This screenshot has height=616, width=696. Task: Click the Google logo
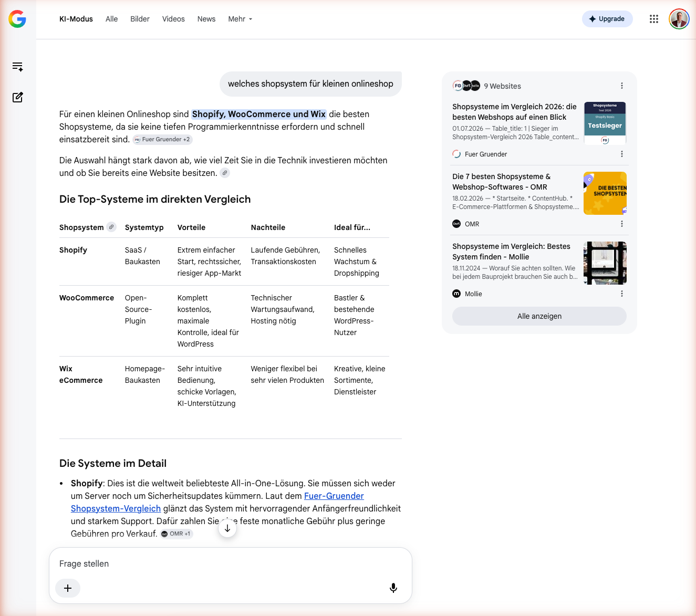coord(17,19)
